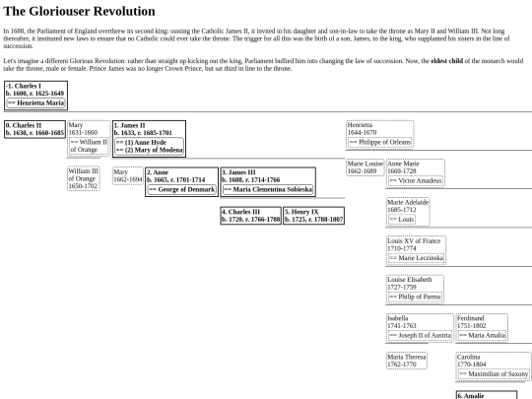Select the James II monarch box

click(150, 139)
